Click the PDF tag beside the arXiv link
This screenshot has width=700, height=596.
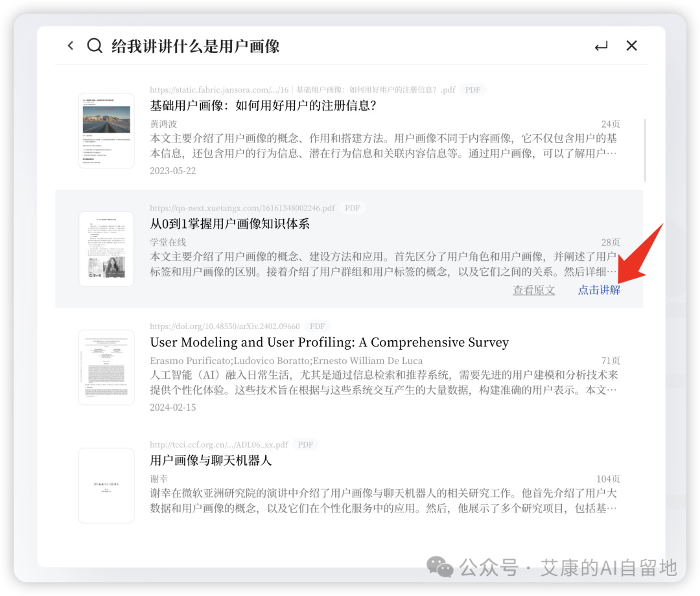click(x=318, y=326)
